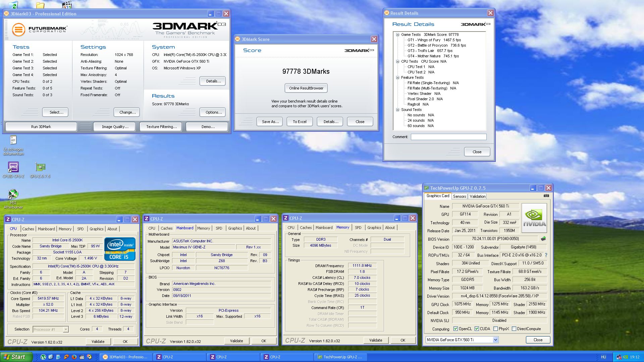
Task: Click the Bus Interface question mark help icon
Action: pyautogui.click(x=546, y=255)
